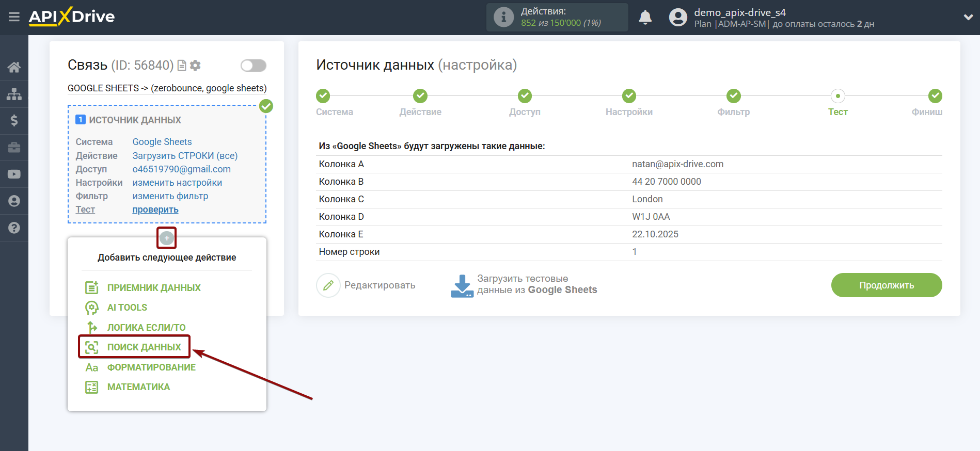Click the AI Tools head icon
This screenshot has width=980, height=451.
tap(92, 308)
